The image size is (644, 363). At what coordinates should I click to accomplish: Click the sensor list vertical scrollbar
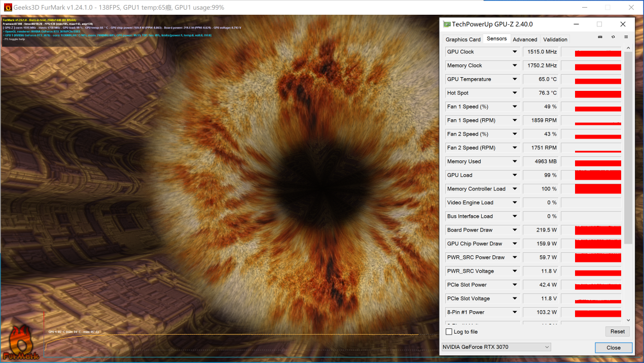click(x=628, y=147)
